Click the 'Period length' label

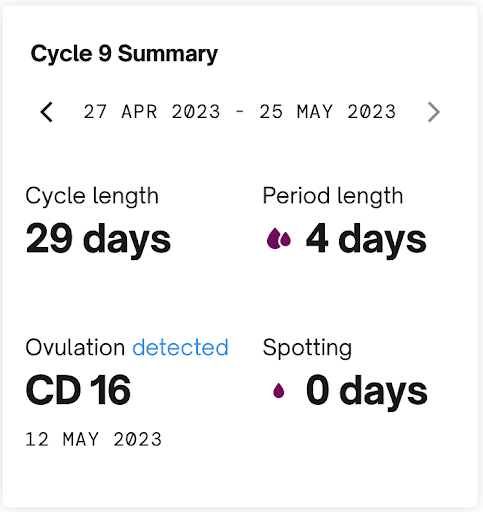[x=333, y=197]
